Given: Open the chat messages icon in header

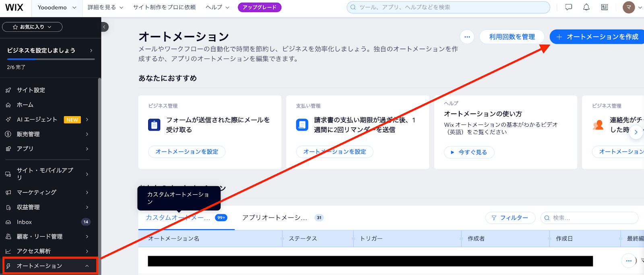Looking at the screenshot, I should 568,7.
